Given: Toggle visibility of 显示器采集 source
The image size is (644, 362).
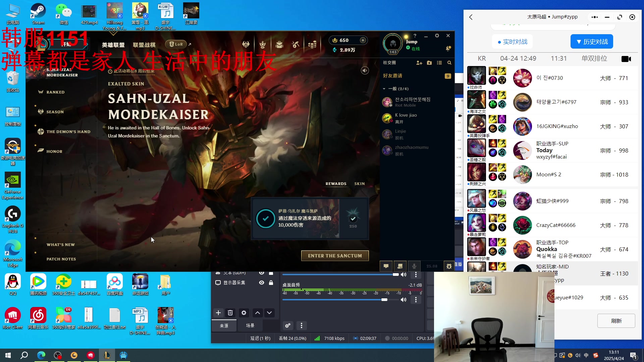Looking at the screenshot, I should tap(262, 283).
